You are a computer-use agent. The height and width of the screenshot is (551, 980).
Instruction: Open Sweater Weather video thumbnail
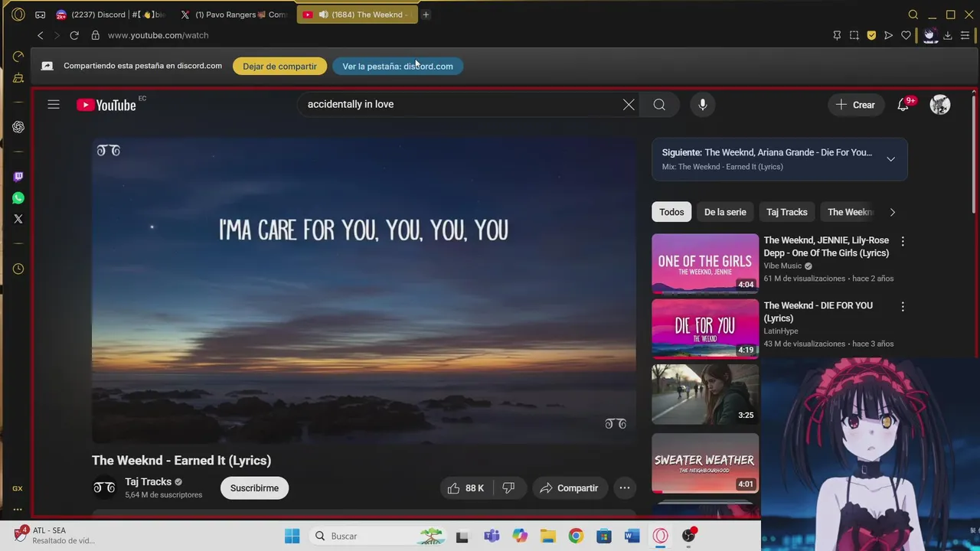tap(705, 463)
